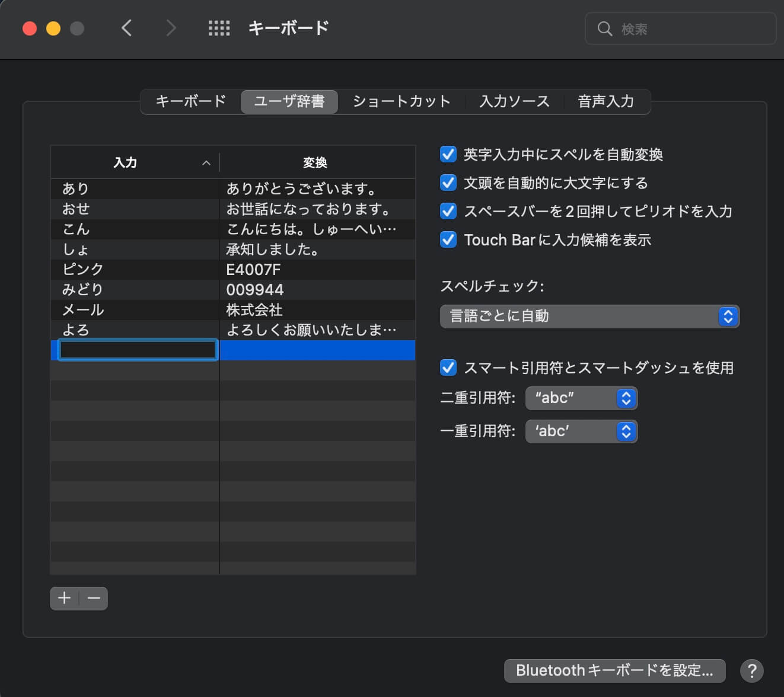Toggle スマート引用符とスマートダッシュを使用 checkbox
The width and height of the screenshot is (784, 697).
pyautogui.click(x=448, y=367)
